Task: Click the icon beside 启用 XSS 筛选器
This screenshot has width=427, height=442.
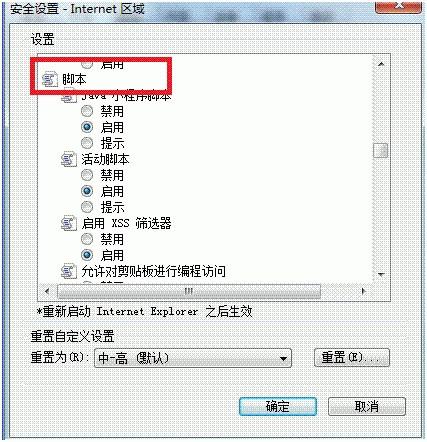Action: coord(69,223)
